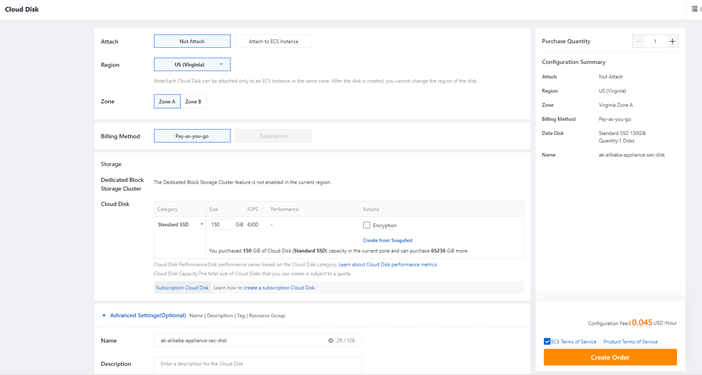The image size is (702, 375).
Task: Toggle the ECS Terms of Service checkbox
Action: [x=547, y=341]
